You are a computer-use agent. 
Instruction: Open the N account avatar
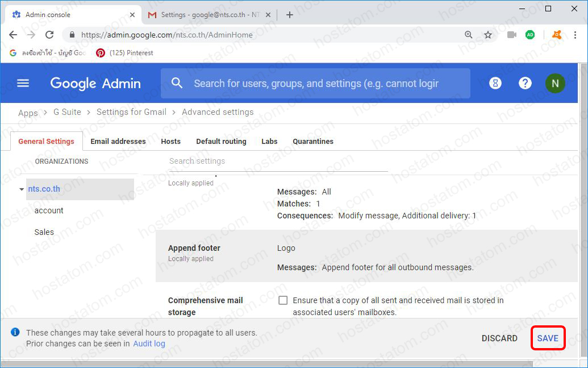(x=554, y=84)
